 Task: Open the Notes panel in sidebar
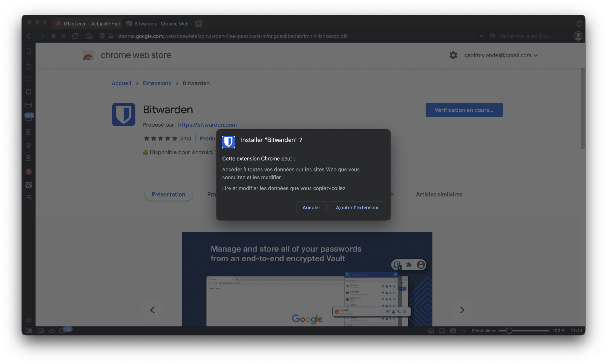(x=28, y=92)
